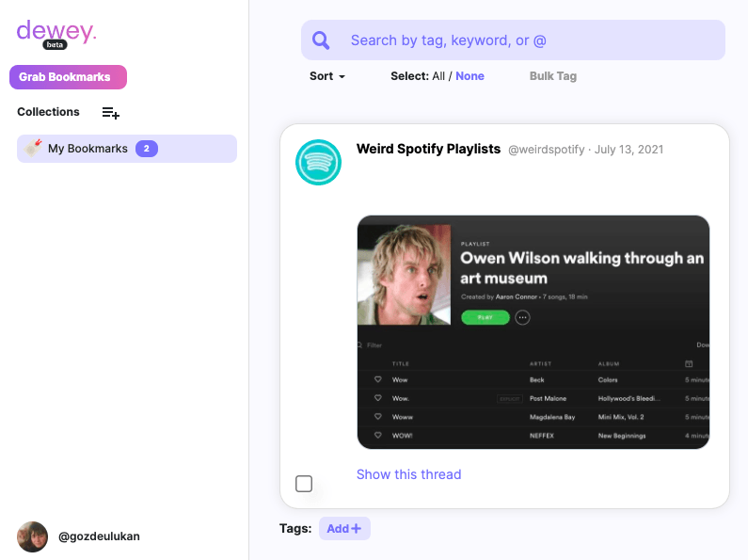
Task: Tick the bookmark selection checkbox
Action: [304, 484]
